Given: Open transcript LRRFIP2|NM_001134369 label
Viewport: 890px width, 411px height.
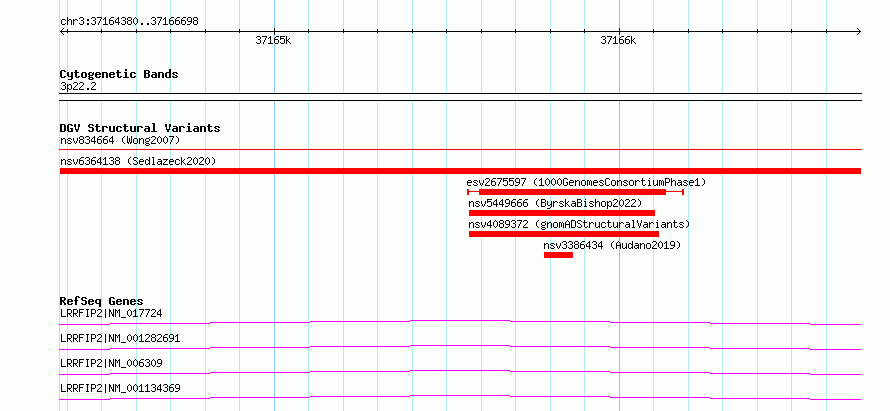Looking at the screenshot, I should (120, 388).
